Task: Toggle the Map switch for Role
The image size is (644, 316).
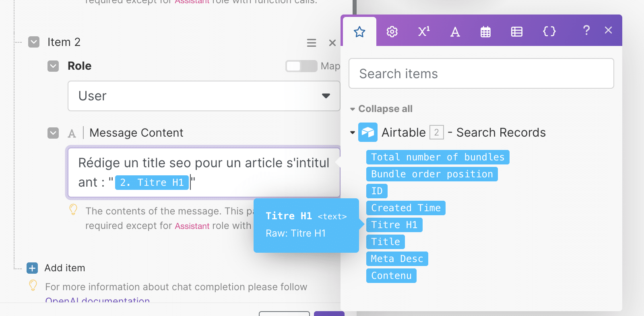Action: 301,66
